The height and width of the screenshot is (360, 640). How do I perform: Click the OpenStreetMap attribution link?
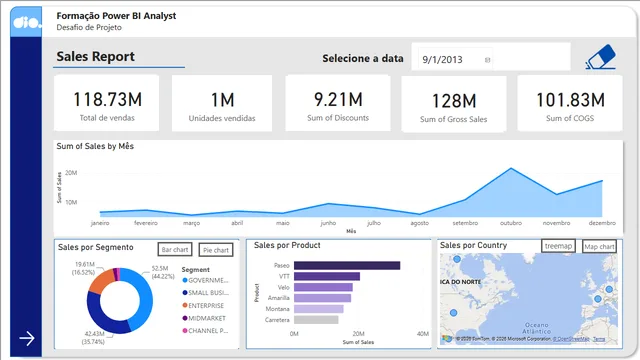tap(571, 339)
